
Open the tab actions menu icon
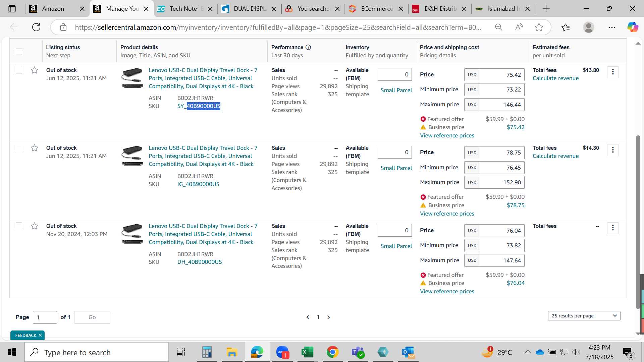click(x=12, y=9)
